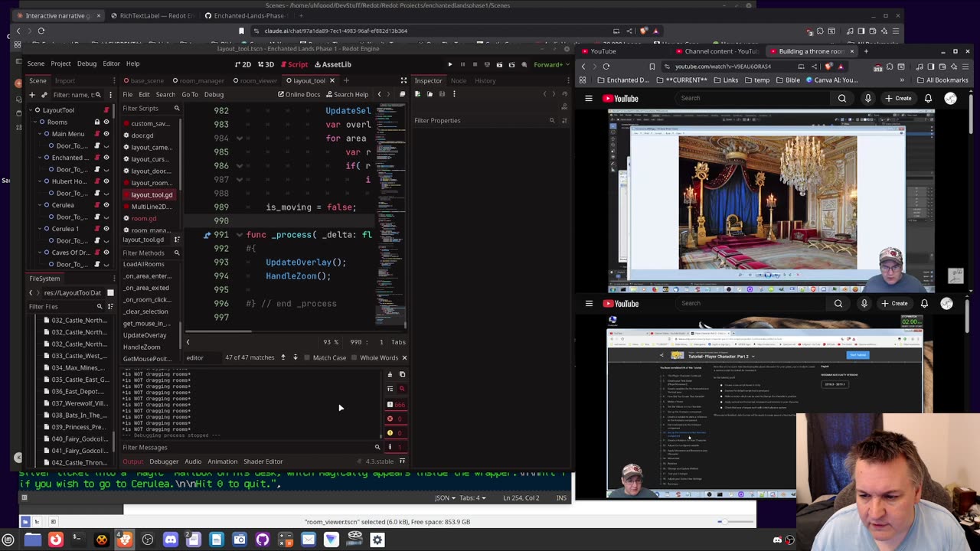Go to next search match arrow
980x551 pixels.
(x=295, y=357)
